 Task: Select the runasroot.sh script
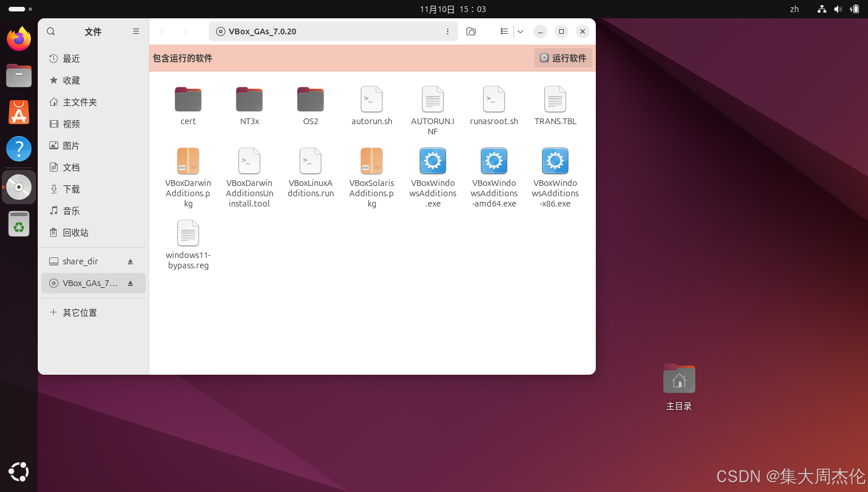click(494, 106)
